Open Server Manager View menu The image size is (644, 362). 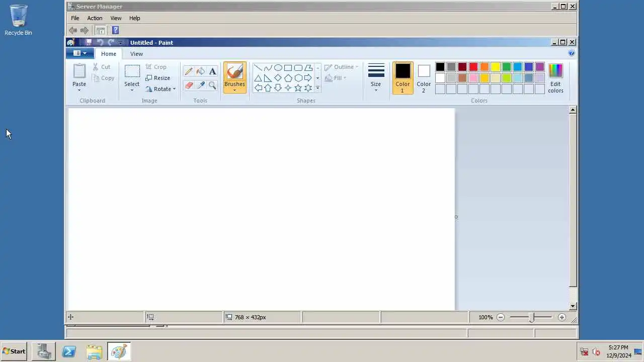pyautogui.click(x=116, y=18)
